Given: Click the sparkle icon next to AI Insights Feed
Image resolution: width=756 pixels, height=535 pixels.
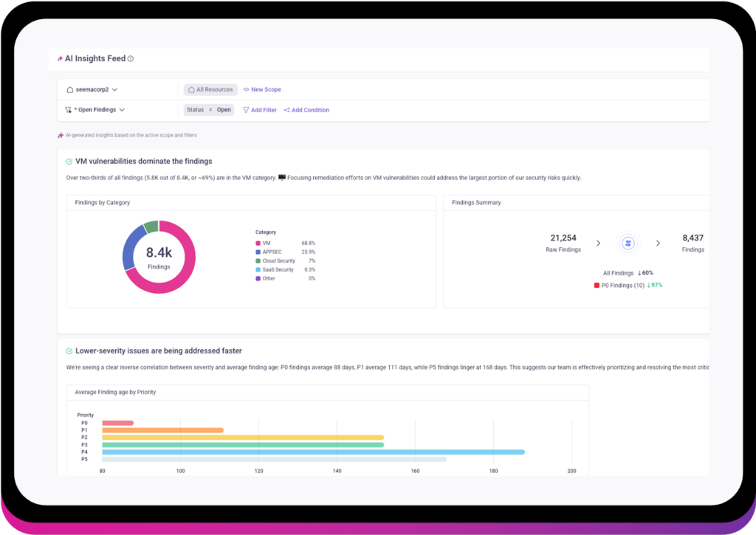Looking at the screenshot, I should pos(60,59).
